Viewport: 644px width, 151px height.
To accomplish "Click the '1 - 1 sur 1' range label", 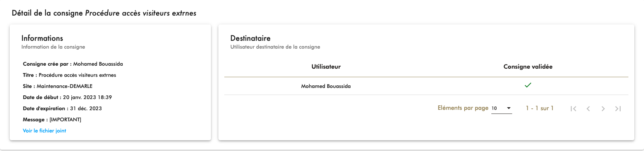I will click(x=539, y=108).
